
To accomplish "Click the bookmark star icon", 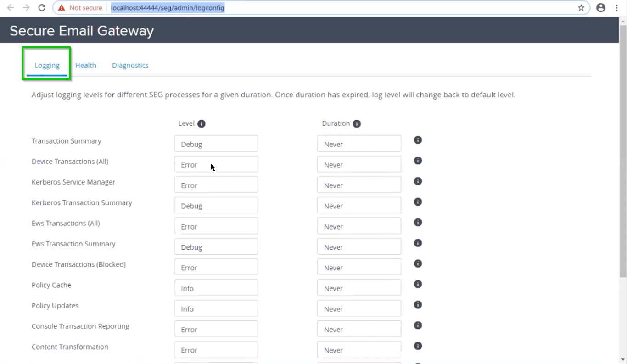I will tap(581, 7).
